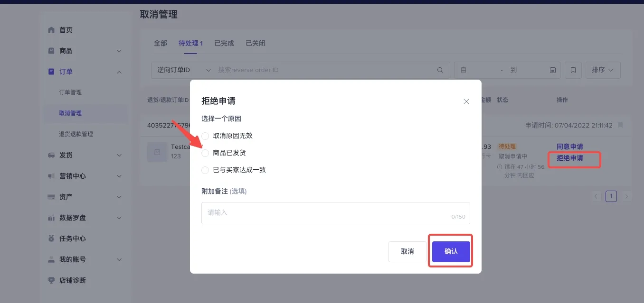Open the 首页 home icon in sidebar
This screenshot has width=644, height=303.
(x=51, y=30)
